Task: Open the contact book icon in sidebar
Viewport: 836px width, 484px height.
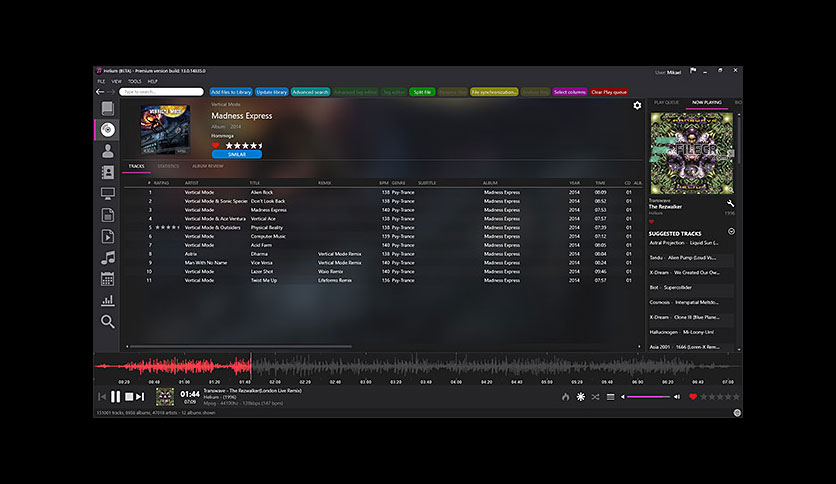Action: pyautogui.click(x=108, y=172)
